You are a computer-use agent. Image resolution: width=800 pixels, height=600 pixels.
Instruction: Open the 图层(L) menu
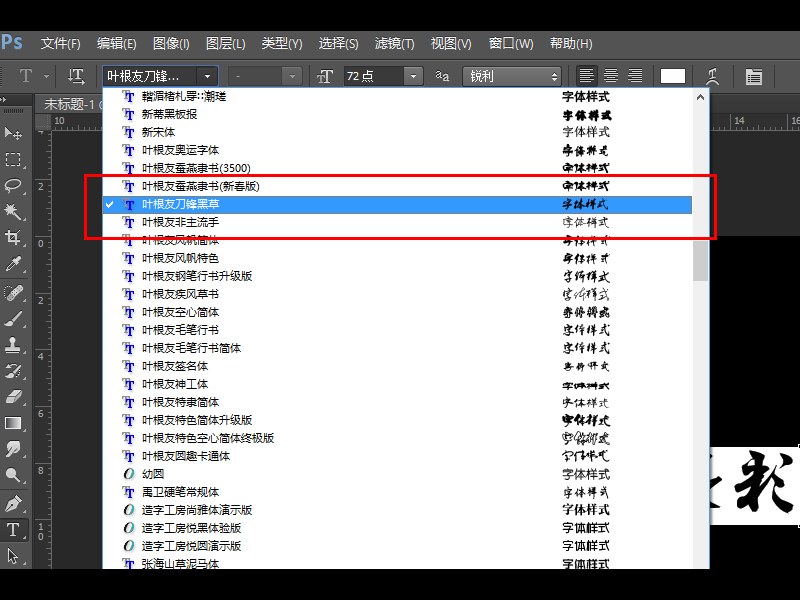[x=226, y=44]
